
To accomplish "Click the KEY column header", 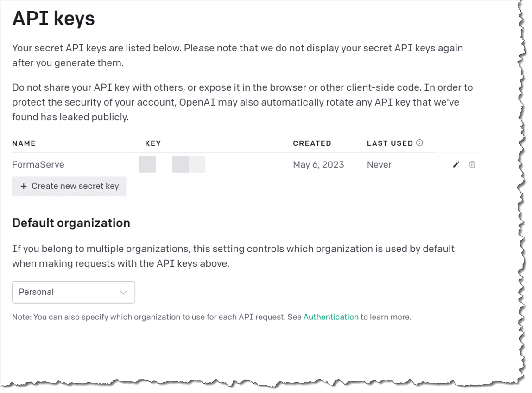I will pyautogui.click(x=153, y=143).
